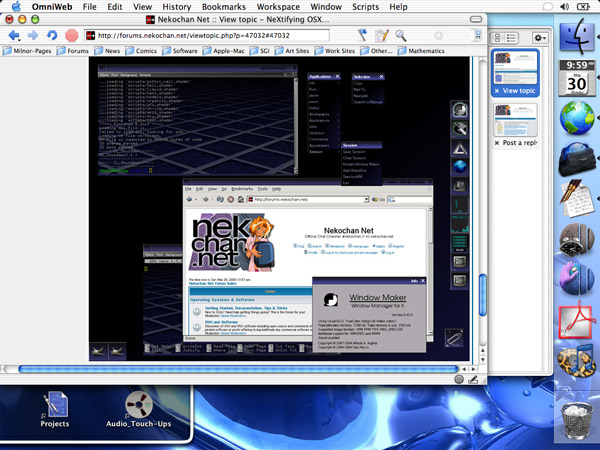Launch the leopard-print iTunes Dock icon
The height and width of the screenshot is (450, 600).
click(577, 362)
